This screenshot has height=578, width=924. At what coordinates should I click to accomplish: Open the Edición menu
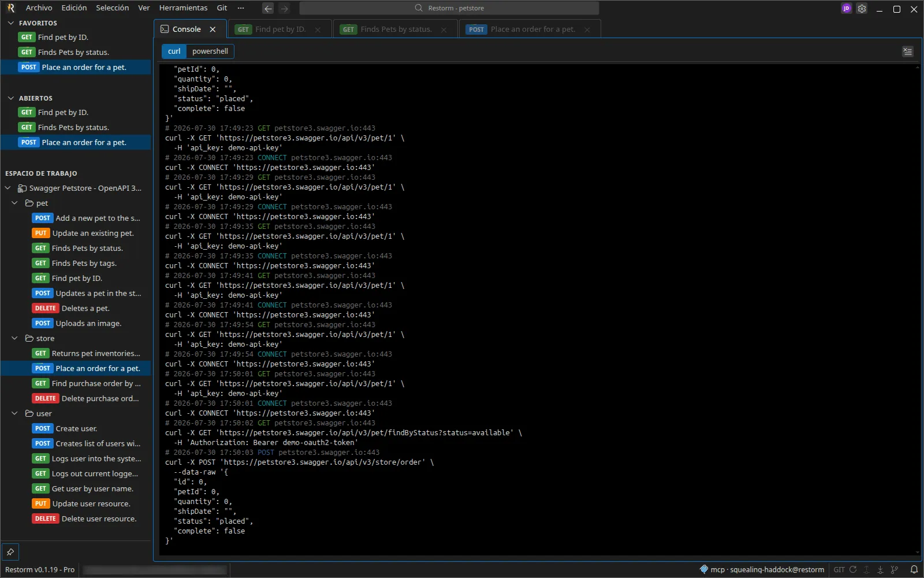tap(74, 8)
